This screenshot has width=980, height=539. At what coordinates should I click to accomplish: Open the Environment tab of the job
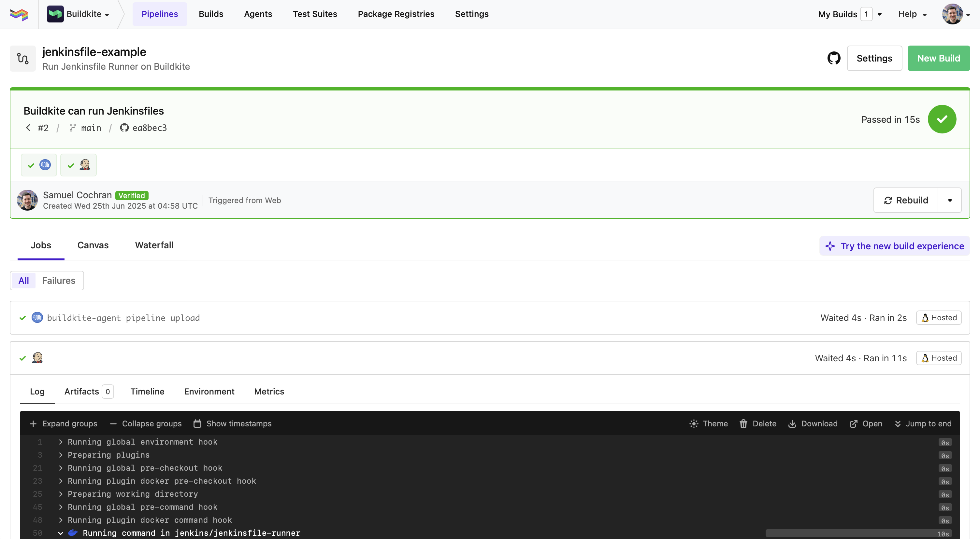tap(209, 392)
